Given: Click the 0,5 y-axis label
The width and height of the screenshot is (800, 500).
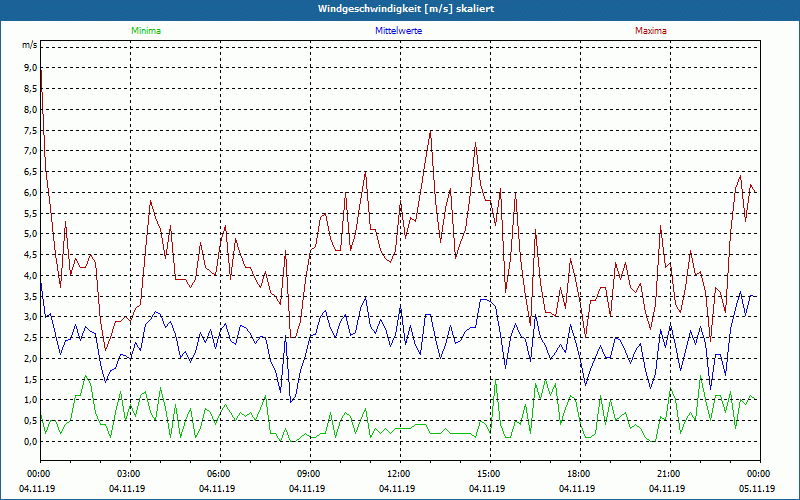Looking at the screenshot, I should pyautogui.click(x=31, y=420).
